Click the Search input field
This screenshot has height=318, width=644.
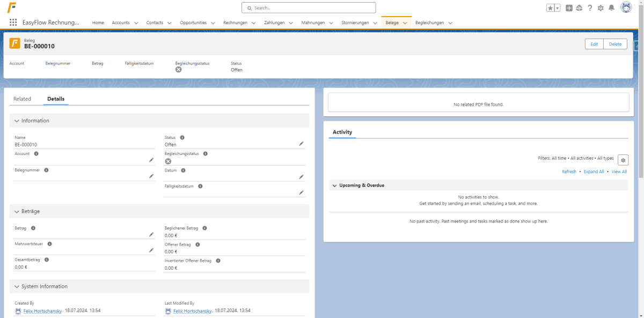pyautogui.click(x=309, y=8)
